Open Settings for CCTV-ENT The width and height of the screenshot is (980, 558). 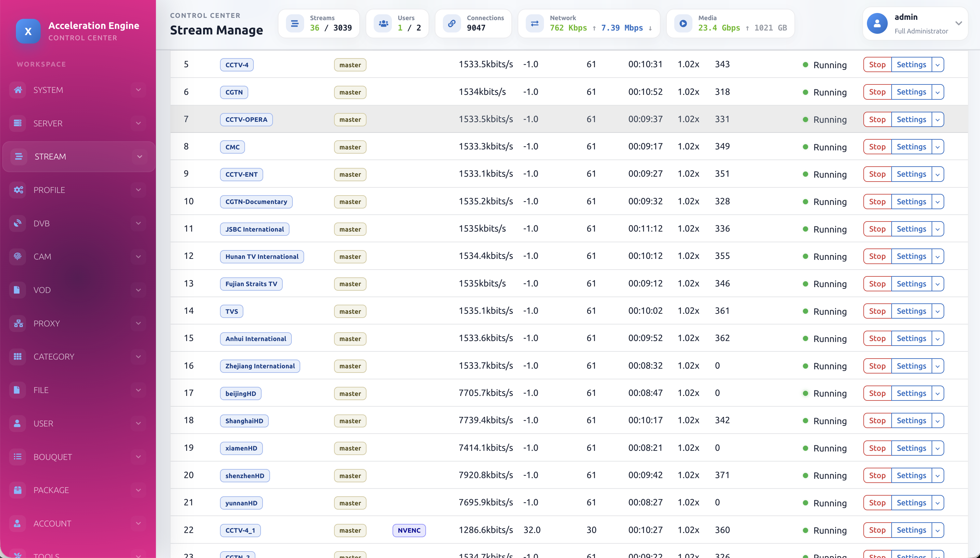pos(911,174)
